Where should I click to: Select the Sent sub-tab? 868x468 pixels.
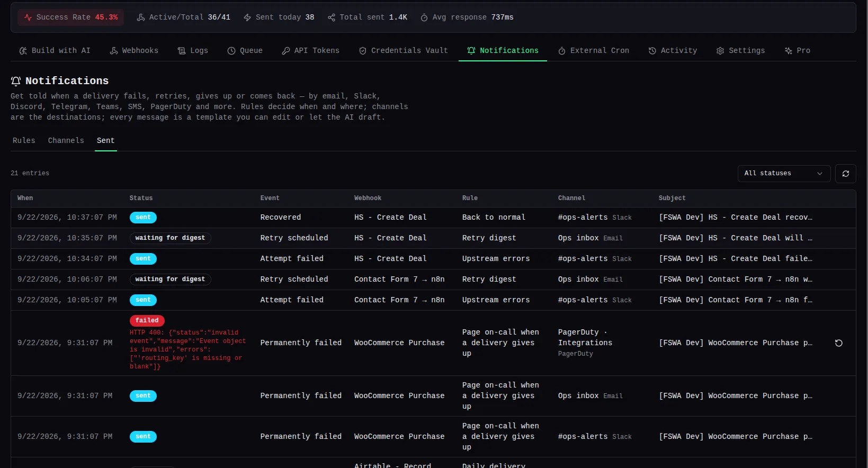click(x=106, y=141)
